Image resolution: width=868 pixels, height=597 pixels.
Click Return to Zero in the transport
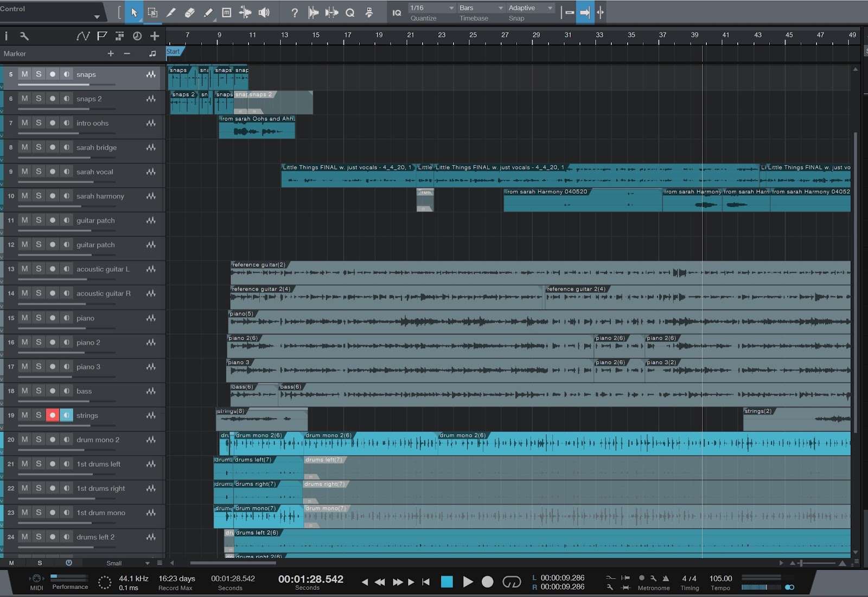[x=426, y=582]
